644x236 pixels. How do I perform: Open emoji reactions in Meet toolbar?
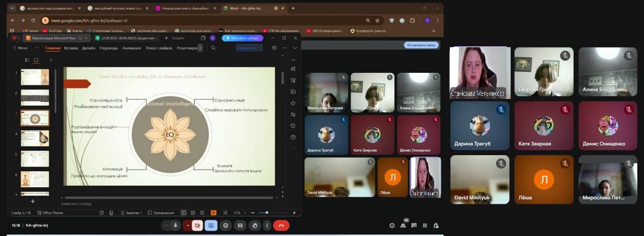point(226,225)
